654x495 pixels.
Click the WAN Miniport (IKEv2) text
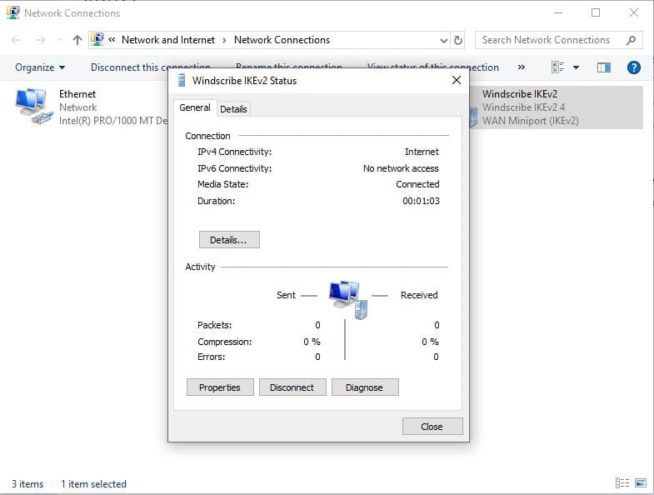click(x=530, y=121)
